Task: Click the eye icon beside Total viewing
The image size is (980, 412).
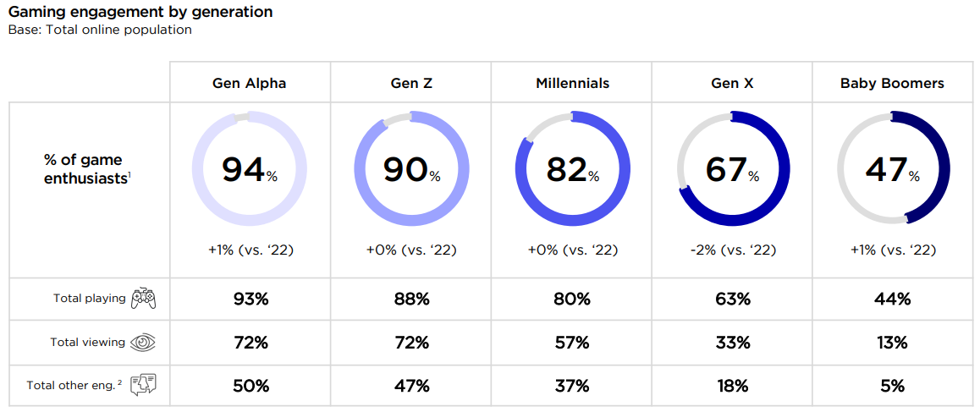Action: 143,343
